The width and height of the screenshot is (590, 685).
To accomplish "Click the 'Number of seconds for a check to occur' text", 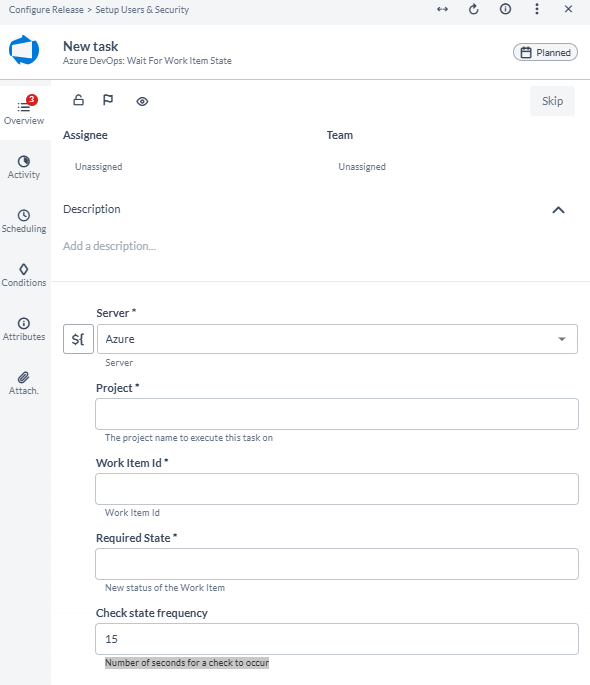I will click(x=187, y=663).
